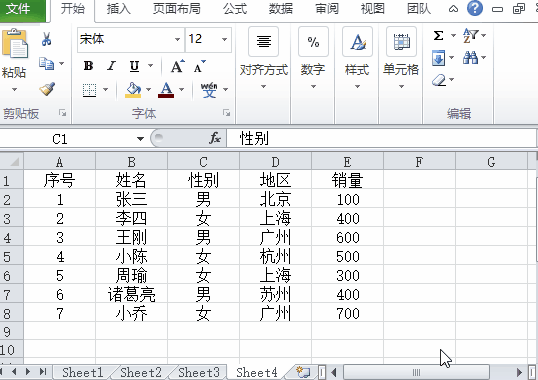Toggle bold formatting
The height and width of the screenshot is (380, 538).
89,66
